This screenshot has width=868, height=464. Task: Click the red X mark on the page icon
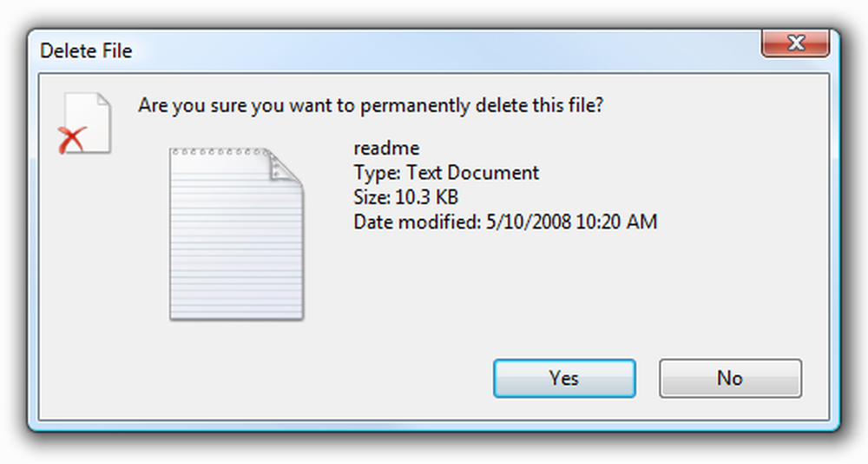71,140
